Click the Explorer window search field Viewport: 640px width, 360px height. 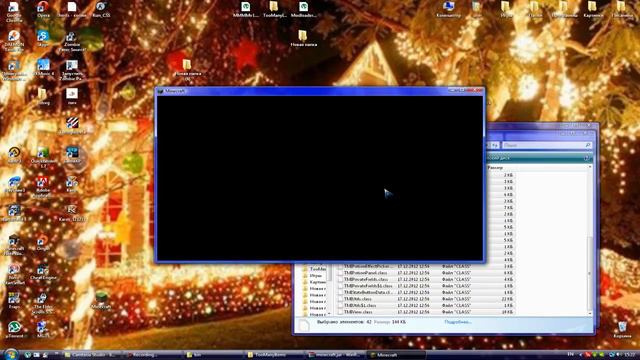click(547, 145)
